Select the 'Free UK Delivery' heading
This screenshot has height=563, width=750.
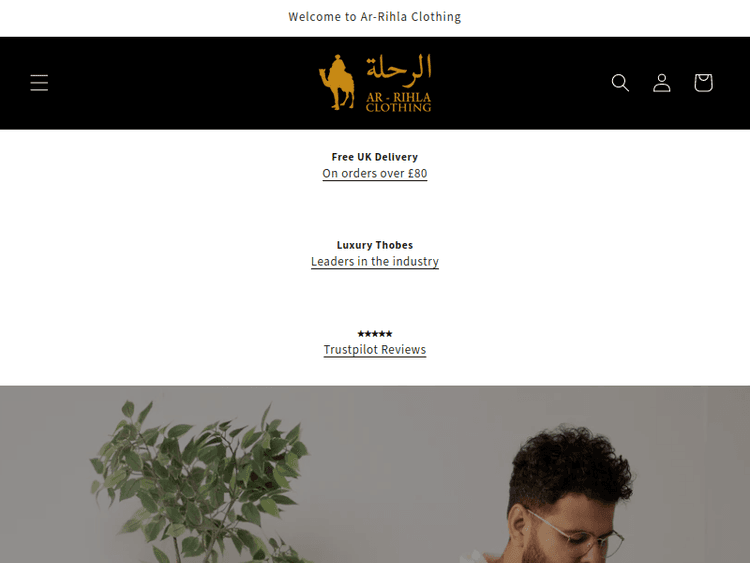pyautogui.click(x=375, y=157)
